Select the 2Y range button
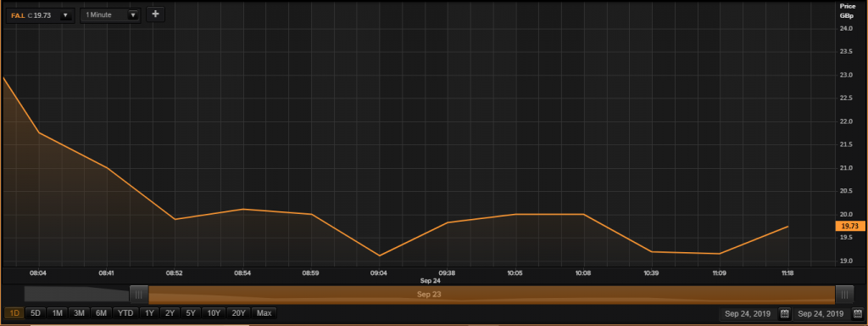The height and width of the screenshot is (326, 868). click(x=170, y=313)
